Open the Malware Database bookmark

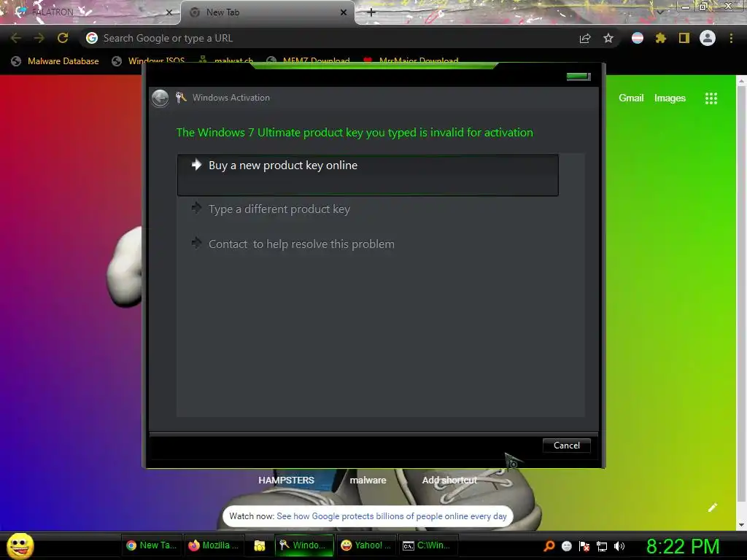tap(55, 61)
